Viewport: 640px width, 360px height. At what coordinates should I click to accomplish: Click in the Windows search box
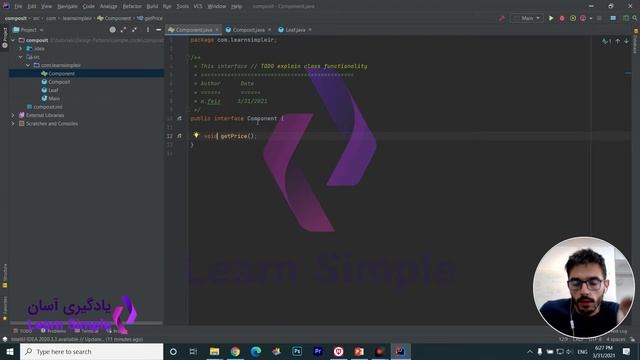point(91,351)
